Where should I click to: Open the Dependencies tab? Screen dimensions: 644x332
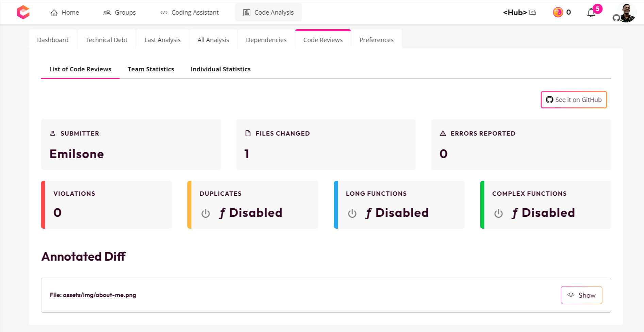tap(266, 40)
